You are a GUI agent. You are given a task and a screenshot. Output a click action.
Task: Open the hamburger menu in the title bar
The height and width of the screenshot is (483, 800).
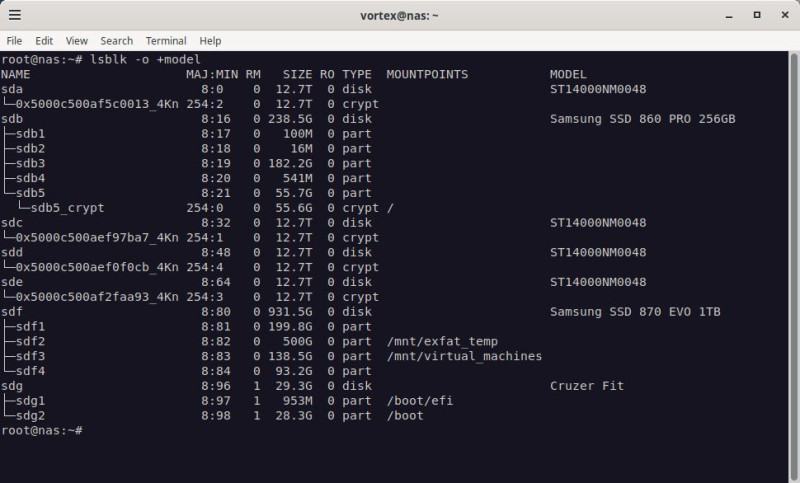click(x=15, y=15)
